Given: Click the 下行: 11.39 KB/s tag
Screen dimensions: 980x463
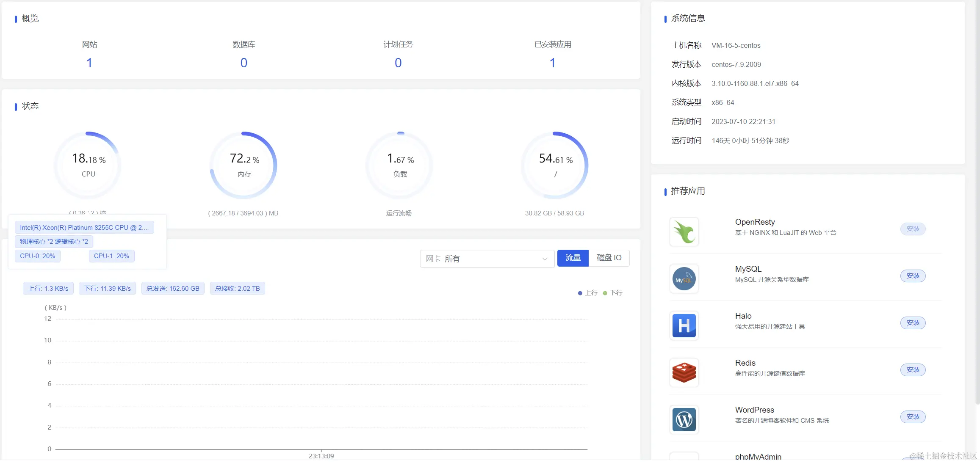Looking at the screenshot, I should point(108,289).
